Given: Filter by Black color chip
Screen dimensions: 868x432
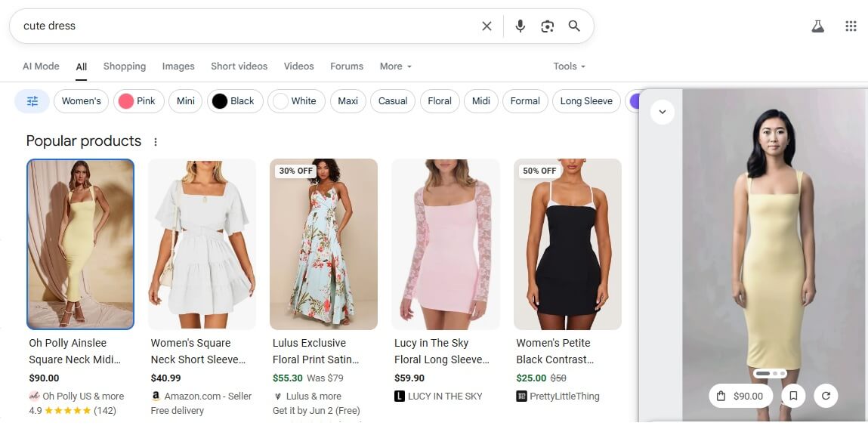Looking at the screenshot, I should (x=235, y=101).
